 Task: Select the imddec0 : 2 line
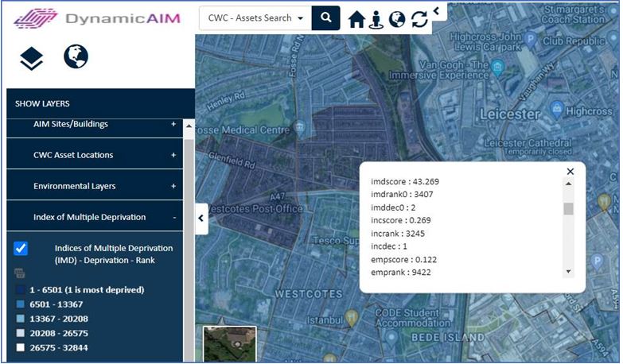(393, 207)
